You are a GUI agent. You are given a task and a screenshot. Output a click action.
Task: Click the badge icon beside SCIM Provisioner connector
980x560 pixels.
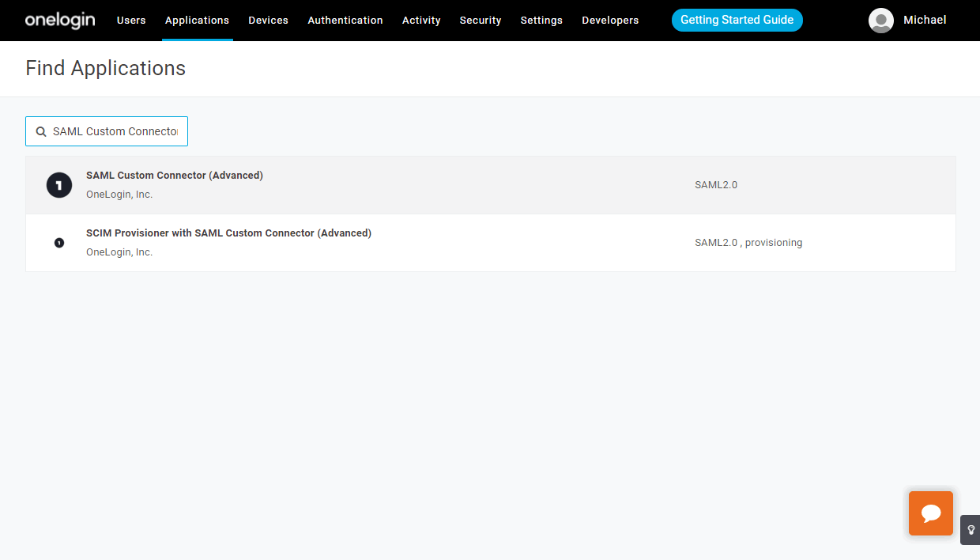[59, 242]
